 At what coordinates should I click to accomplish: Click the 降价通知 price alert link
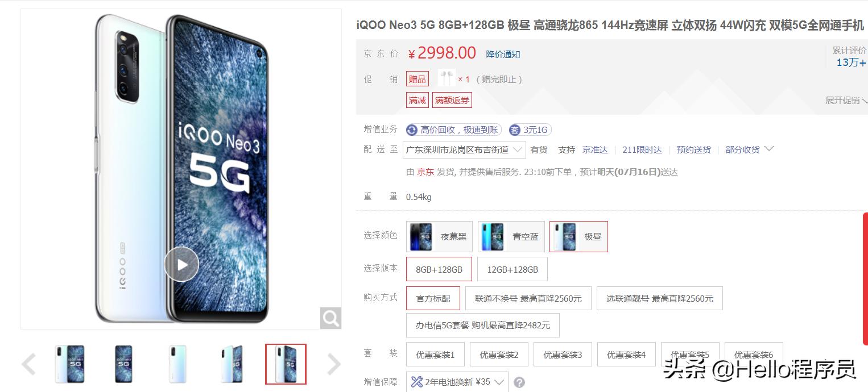503,55
